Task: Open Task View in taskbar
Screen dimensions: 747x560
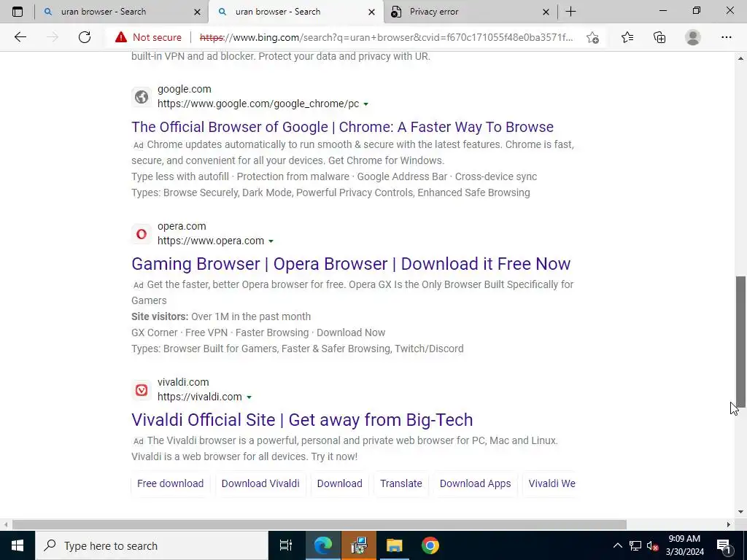Action: tap(286, 545)
